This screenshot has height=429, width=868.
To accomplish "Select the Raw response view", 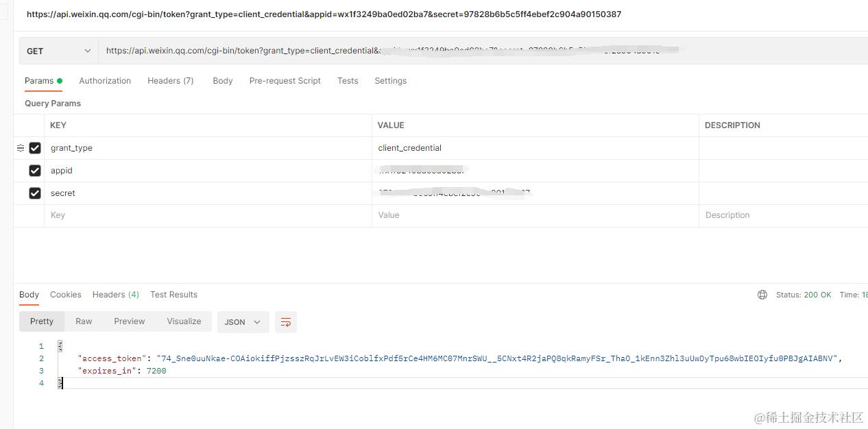I will click(84, 321).
